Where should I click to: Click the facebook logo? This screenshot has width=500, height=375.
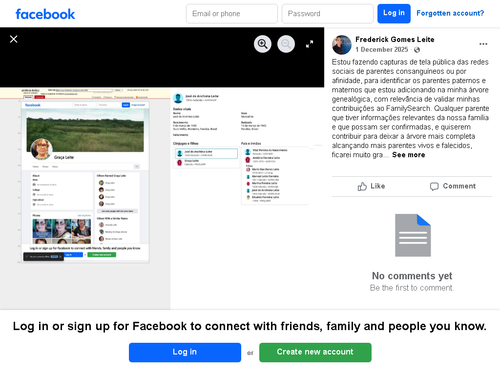point(45,14)
